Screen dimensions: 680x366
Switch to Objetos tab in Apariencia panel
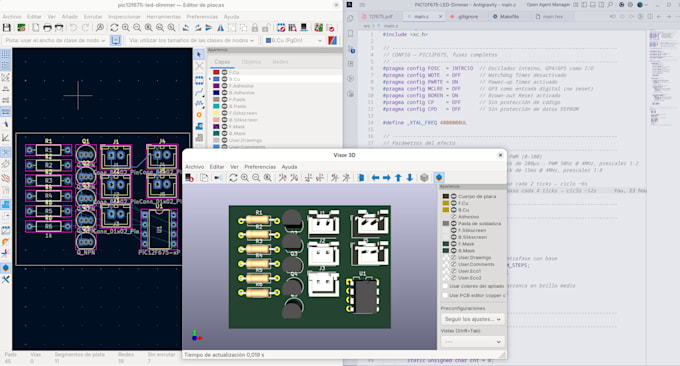pos(252,62)
